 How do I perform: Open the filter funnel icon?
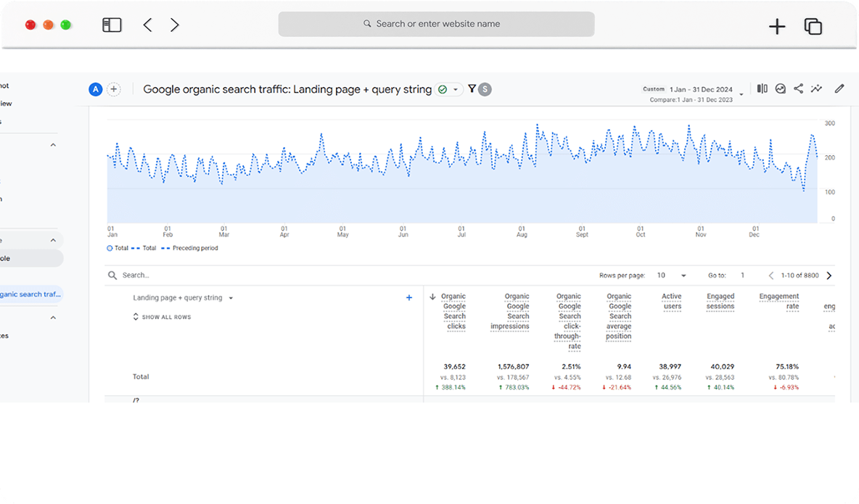coord(472,88)
